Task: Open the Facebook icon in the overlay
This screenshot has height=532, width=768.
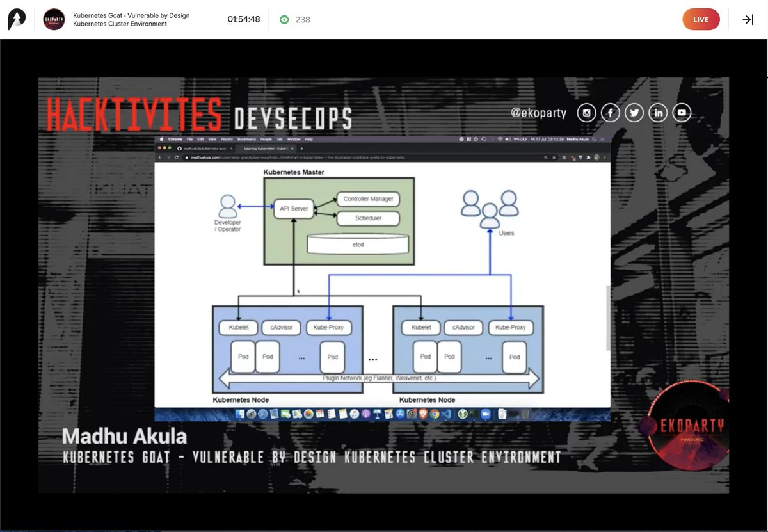Action: pyautogui.click(x=610, y=113)
